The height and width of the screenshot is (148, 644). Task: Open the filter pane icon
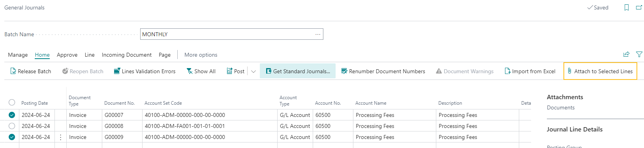[639, 54]
